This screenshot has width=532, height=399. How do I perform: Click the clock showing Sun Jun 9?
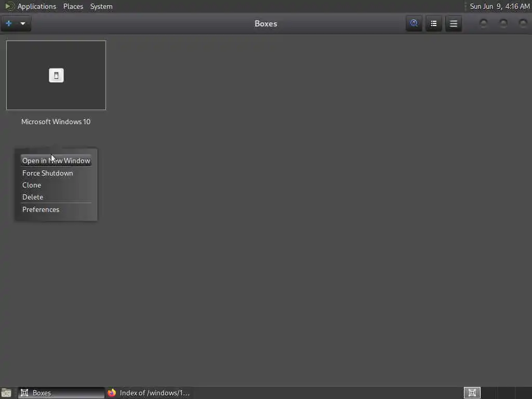tap(500, 6)
